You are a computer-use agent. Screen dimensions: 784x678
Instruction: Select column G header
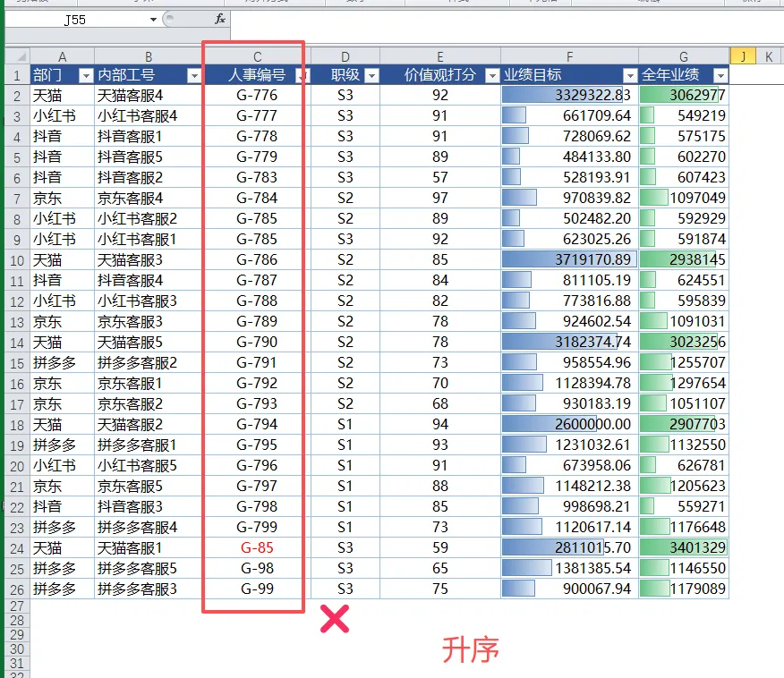tap(684, 56)
